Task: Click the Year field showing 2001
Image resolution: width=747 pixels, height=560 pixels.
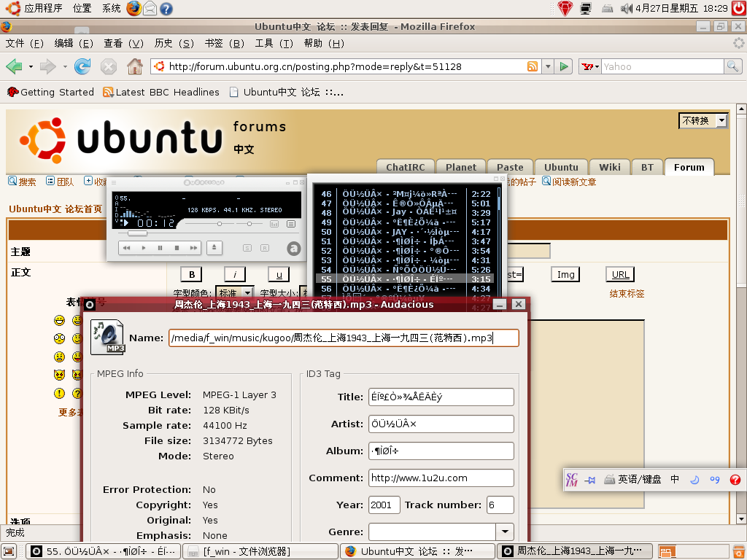Action: [384, 505]
